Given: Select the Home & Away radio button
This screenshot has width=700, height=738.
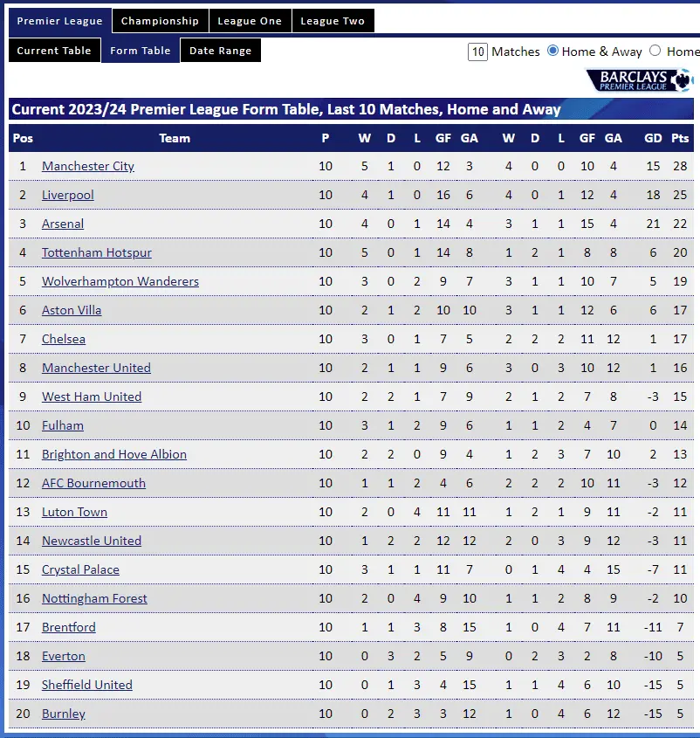Looking at the screenshot, I should tap(552, 52).
